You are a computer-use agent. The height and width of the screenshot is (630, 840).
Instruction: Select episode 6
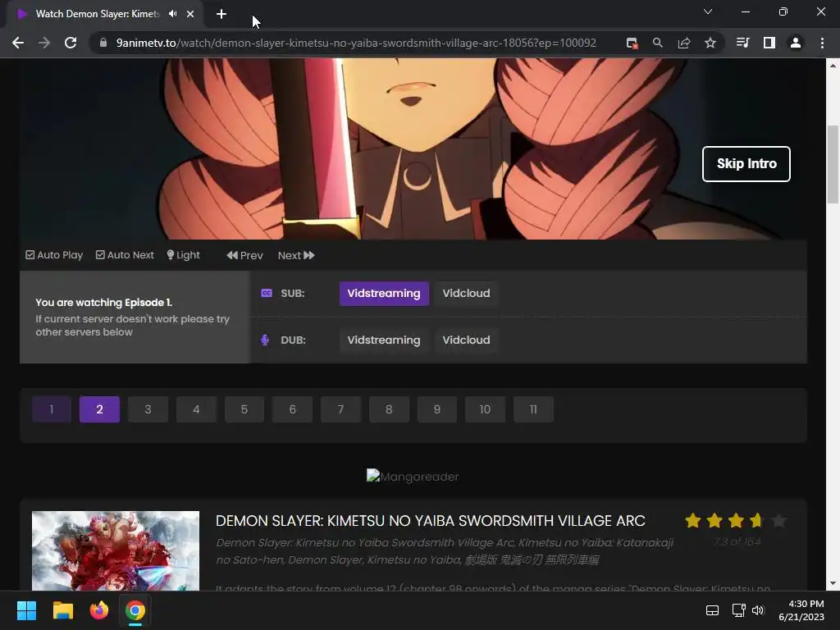(x=293, y=409)
